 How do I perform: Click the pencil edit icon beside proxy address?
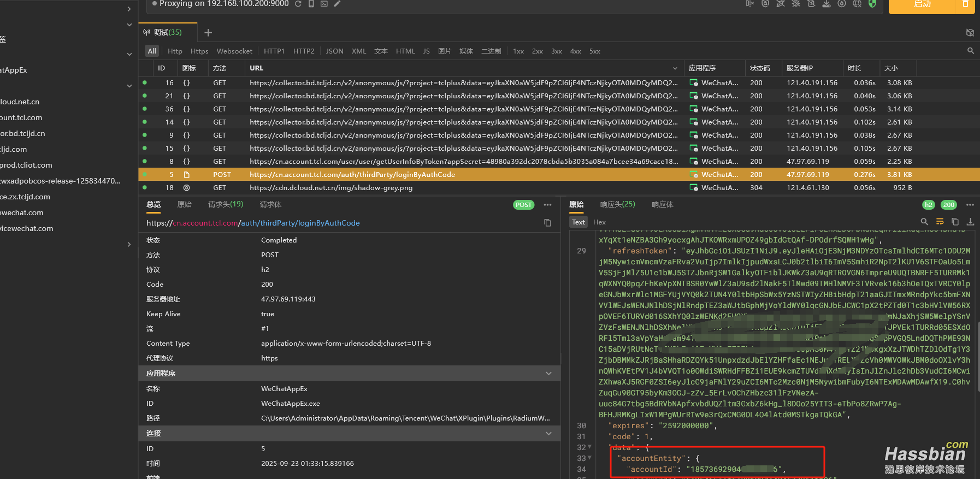click(337, 4)
